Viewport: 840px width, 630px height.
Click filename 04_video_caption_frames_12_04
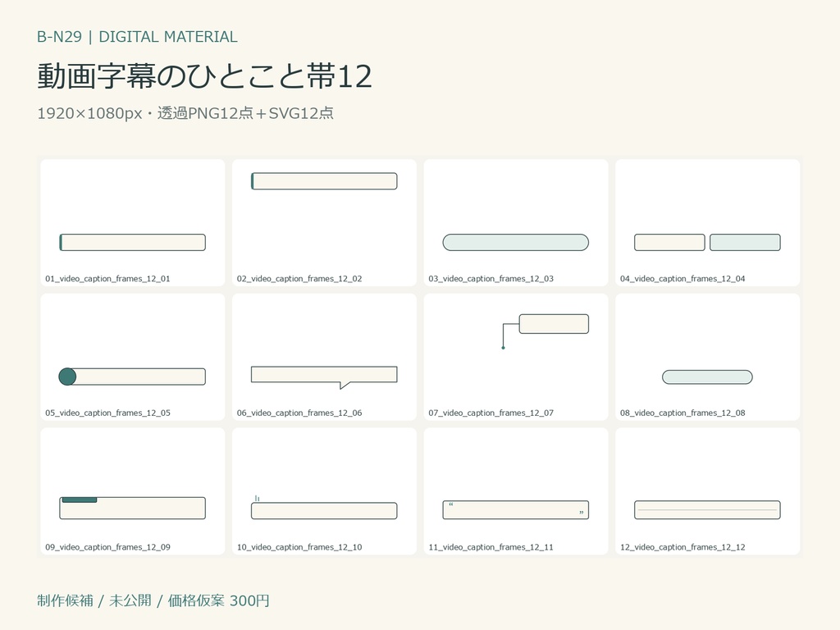pos(682,279)
